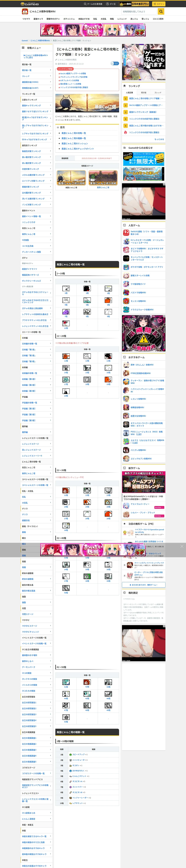The width and height of the screenshot is (186, 868).
Task: Expand the 宇宙編の攻略一覧 sidebar arrow
Action: pos(51,403)
